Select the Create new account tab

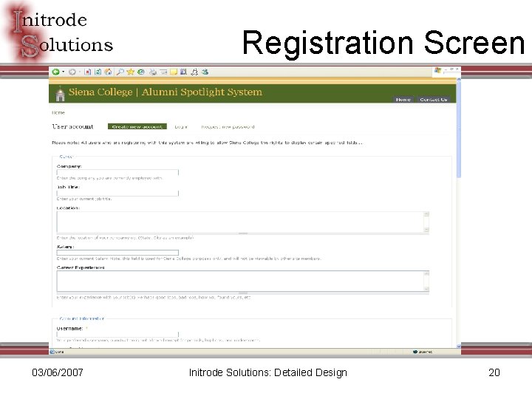coord(137,126)
